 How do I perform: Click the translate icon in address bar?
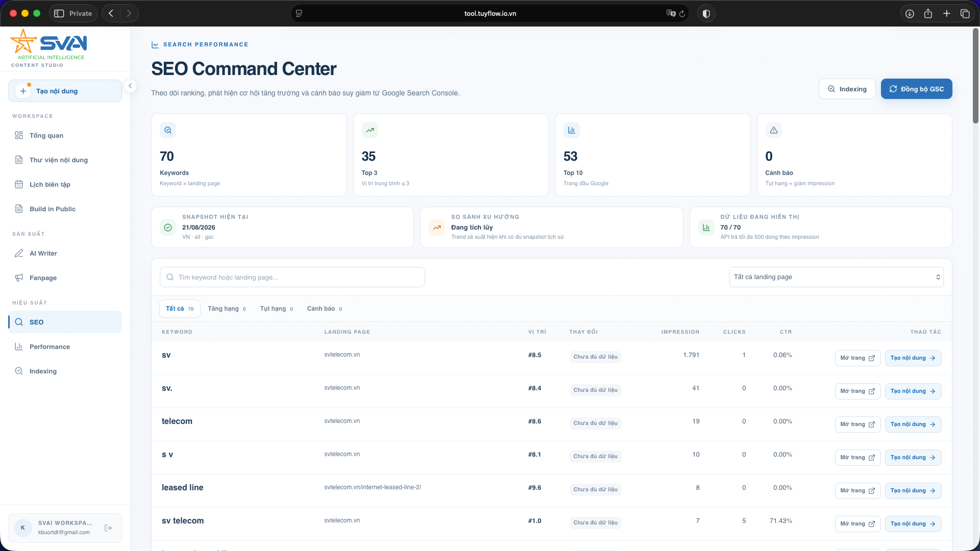coord(671,13)
